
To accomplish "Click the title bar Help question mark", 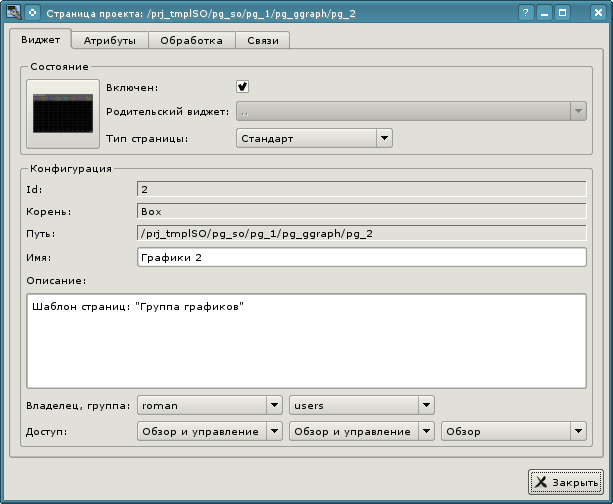I will [x=527, y=14].
